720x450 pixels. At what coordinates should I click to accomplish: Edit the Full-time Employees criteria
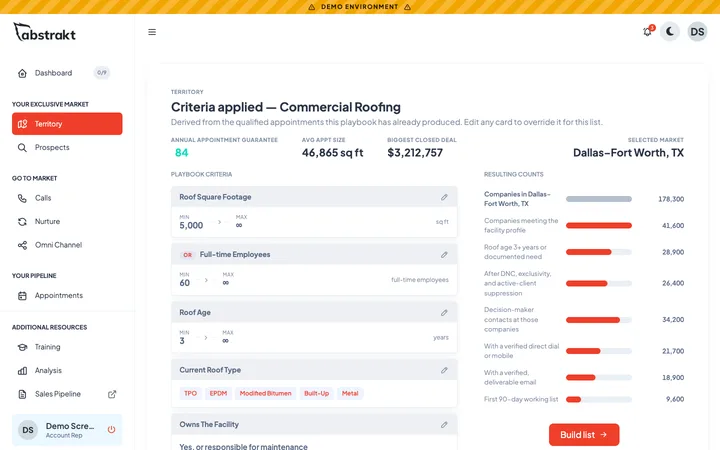(444, 255)
